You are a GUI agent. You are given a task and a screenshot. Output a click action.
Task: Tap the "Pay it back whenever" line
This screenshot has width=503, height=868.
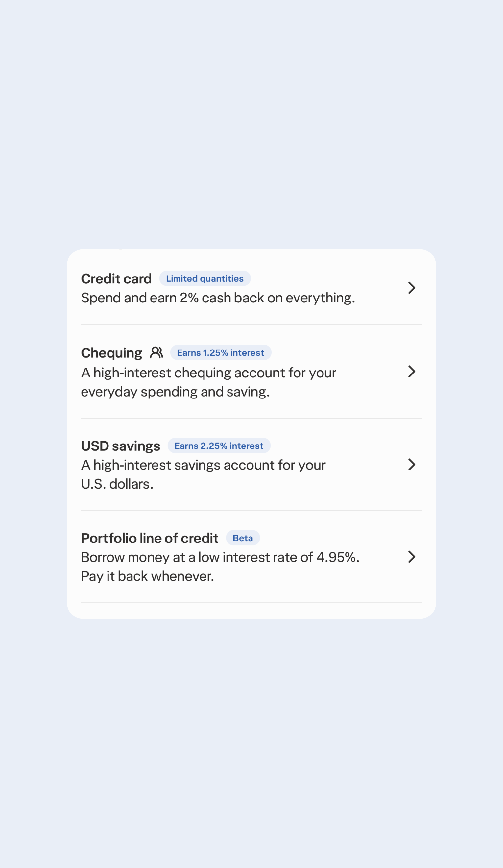(x=148, y=576)
